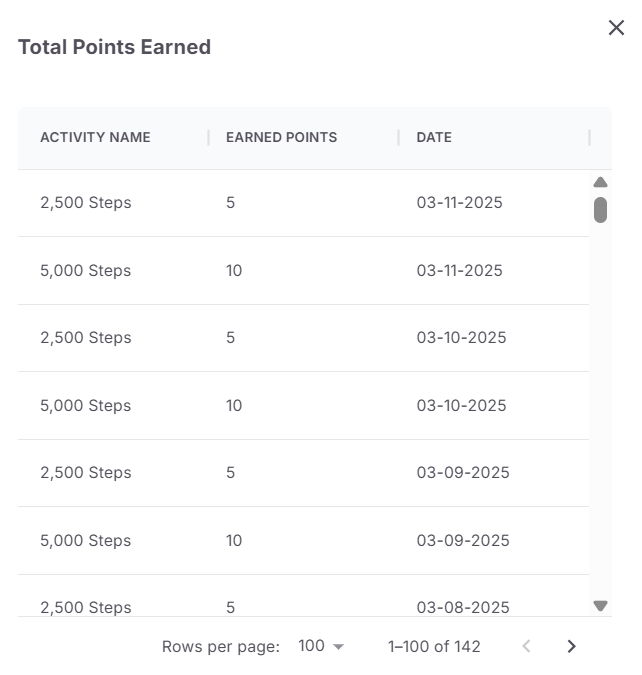The image size is (642, 675).
Task: Select the 2,500 Steps row dated 03-10-2025
Action: (304, 338)
